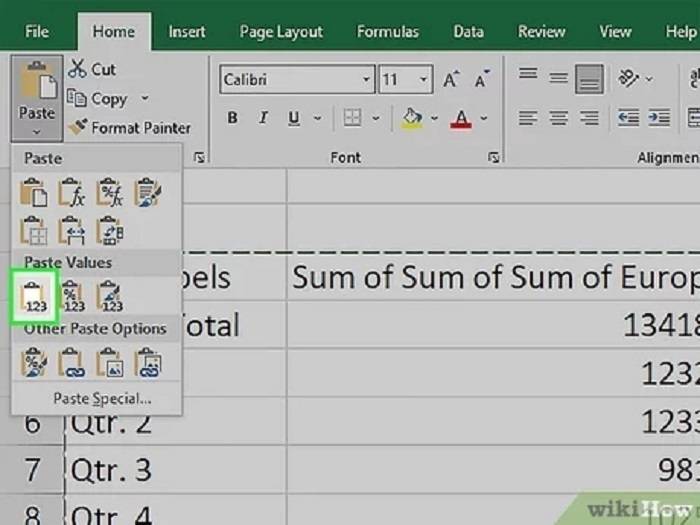Open Paste Special... dialog

click(x=102, y=399)
